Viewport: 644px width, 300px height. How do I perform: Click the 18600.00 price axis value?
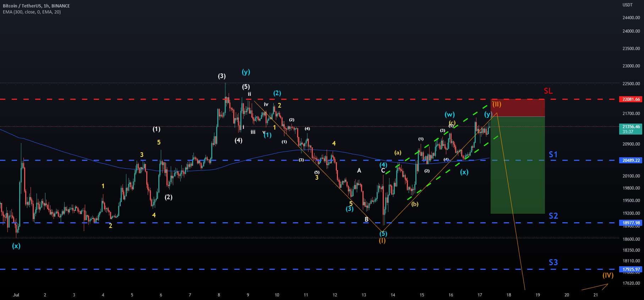[x=631, y=239]
